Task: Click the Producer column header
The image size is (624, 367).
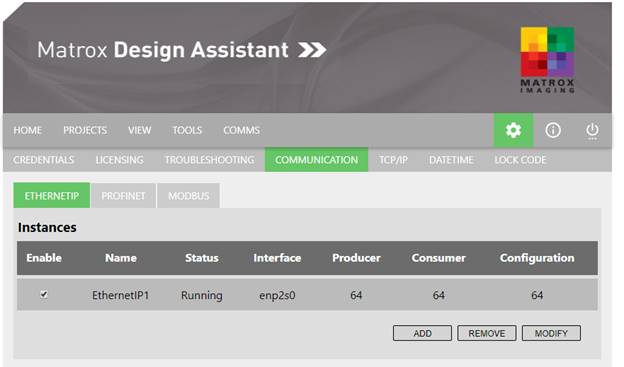Action: [356, 258]
